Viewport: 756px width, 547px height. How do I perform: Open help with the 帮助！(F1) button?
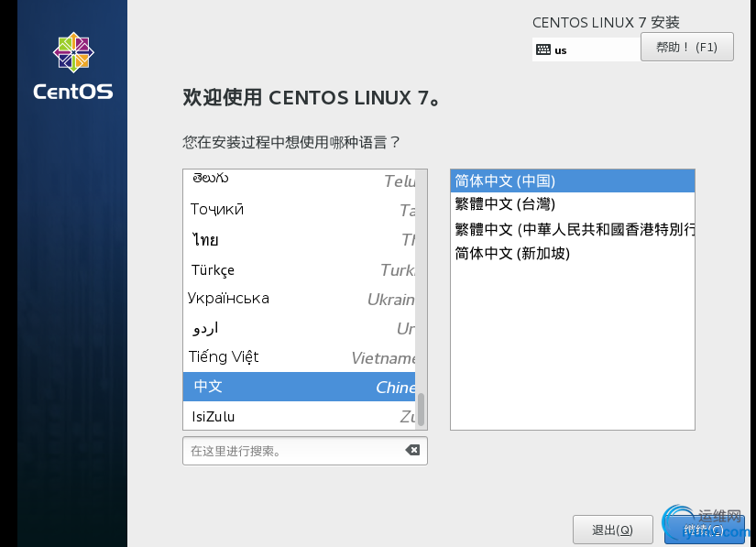[x=687, y=47]
